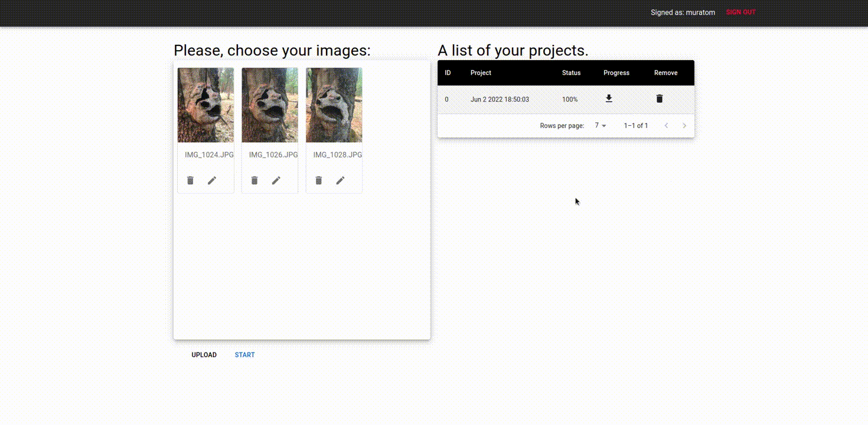
Task: Edit IMG_1024.JPG using the pencil icon
Action: tap(212, 180)
